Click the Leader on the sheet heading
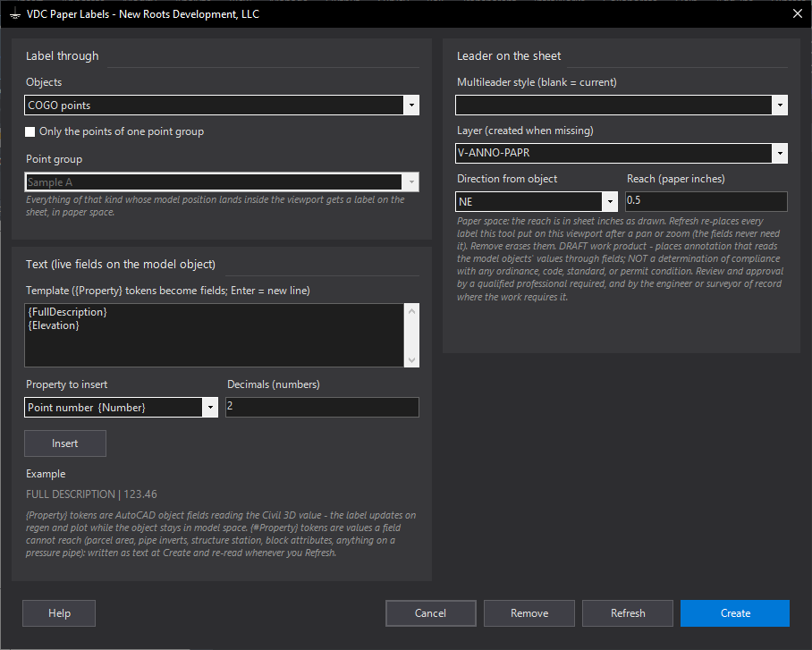812x650 pixels. click(509, 56)
